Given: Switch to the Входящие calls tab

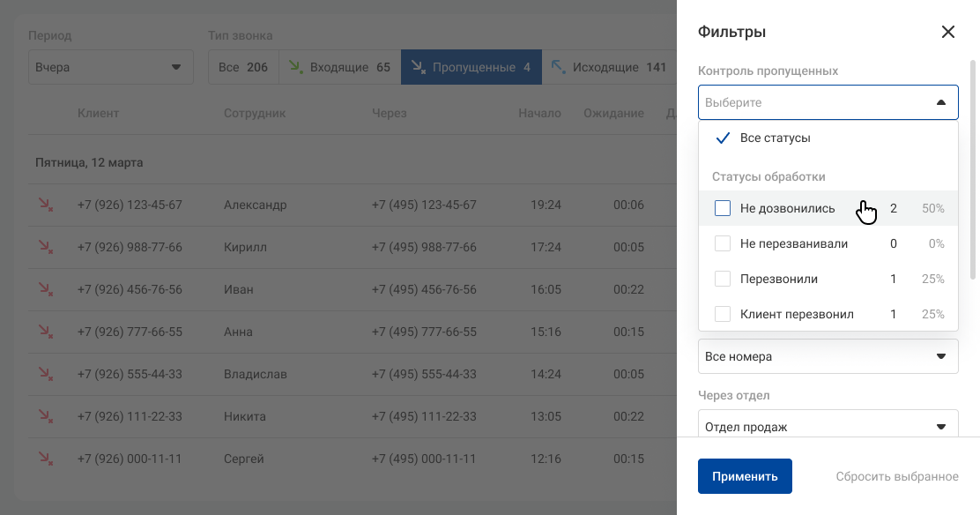Looking at the screenshot, I should pos(339,67).
